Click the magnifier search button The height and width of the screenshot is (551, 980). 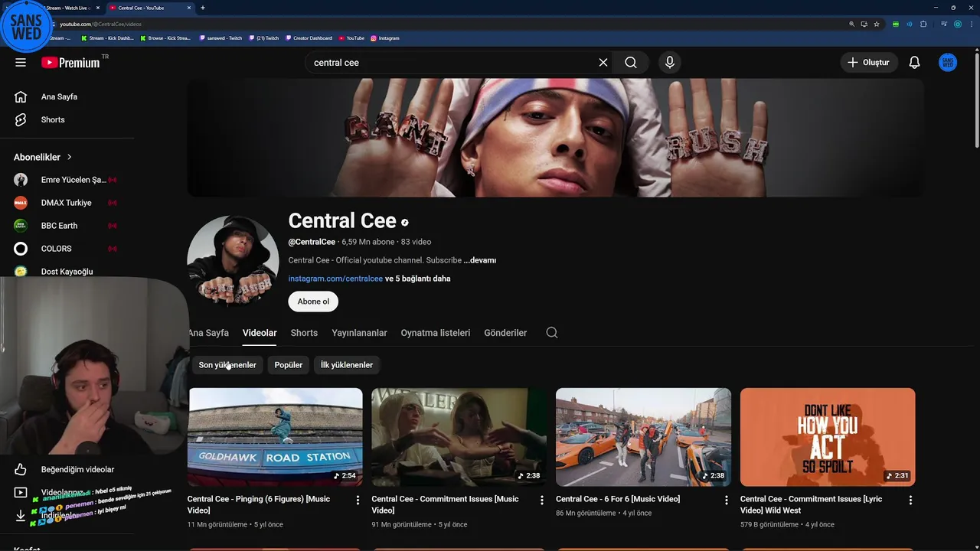click(x=631, y=63)
